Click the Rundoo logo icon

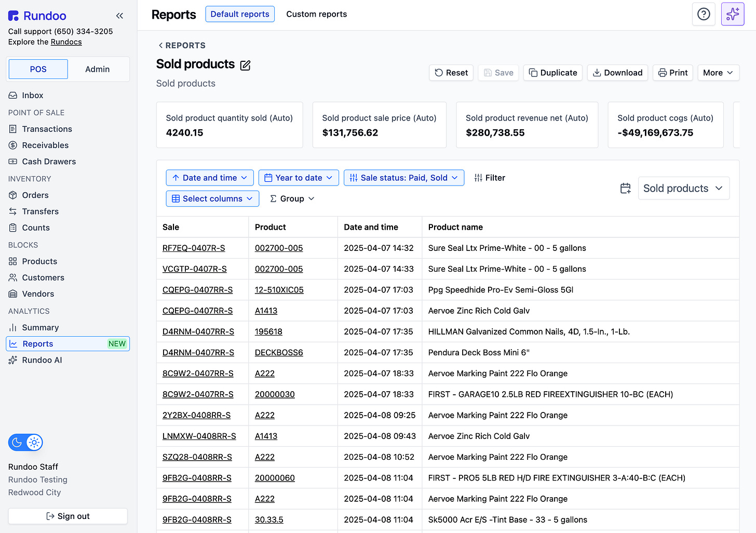pyautogui.click(x=14, y=16)
